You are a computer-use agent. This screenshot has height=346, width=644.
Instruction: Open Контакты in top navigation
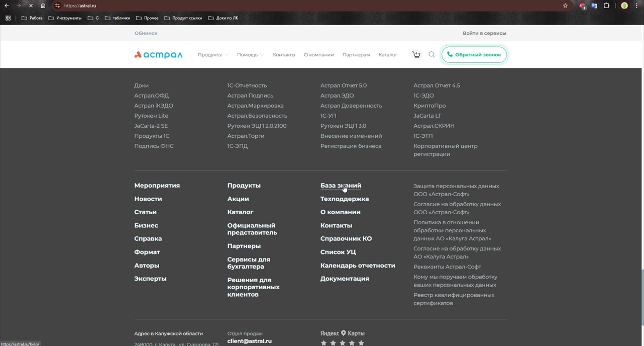tap(284, 55)
